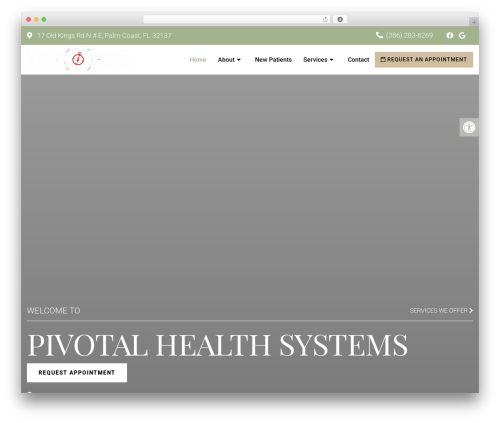Click Request An Appointment header button

tap(424, 60)
